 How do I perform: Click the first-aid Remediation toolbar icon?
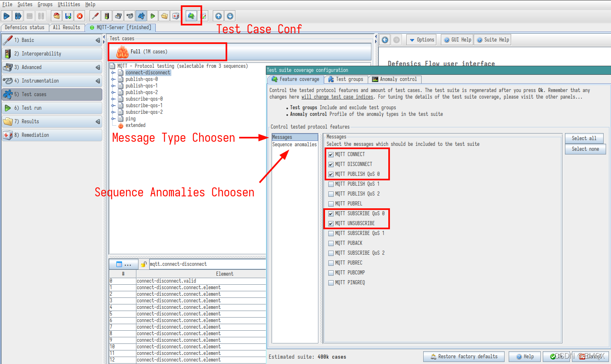[x=176, y=16]
